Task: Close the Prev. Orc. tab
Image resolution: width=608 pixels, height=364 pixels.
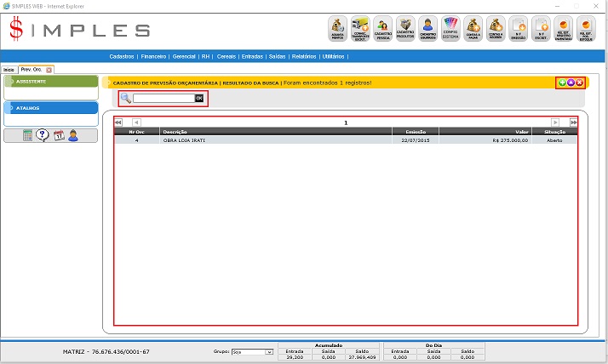Action: tap(49, 69)
